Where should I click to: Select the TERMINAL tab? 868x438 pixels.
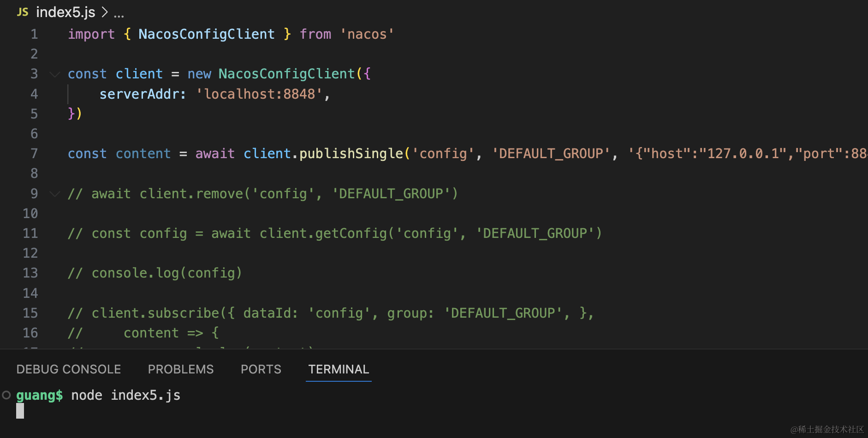point(339,369)
